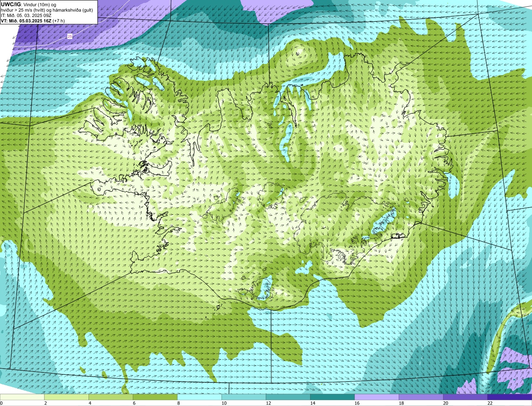Click the 4–6 m/s green legend swatch
This screenshot has width=532, height=406.
pos(111,397)
